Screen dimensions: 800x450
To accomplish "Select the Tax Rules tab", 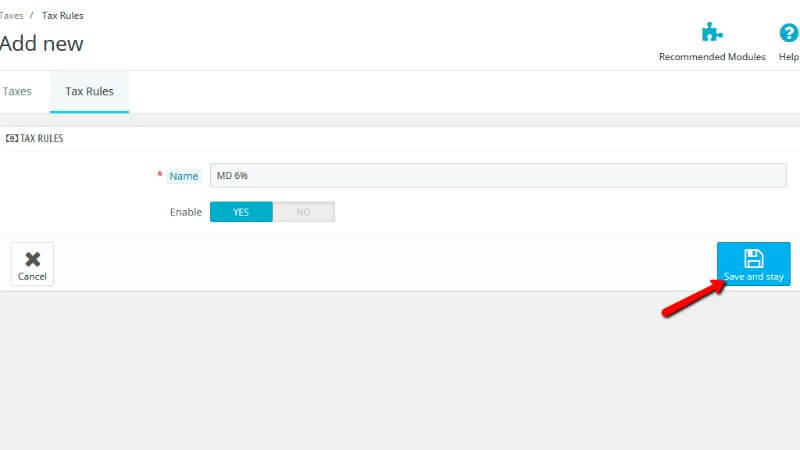I will point(89,91).
